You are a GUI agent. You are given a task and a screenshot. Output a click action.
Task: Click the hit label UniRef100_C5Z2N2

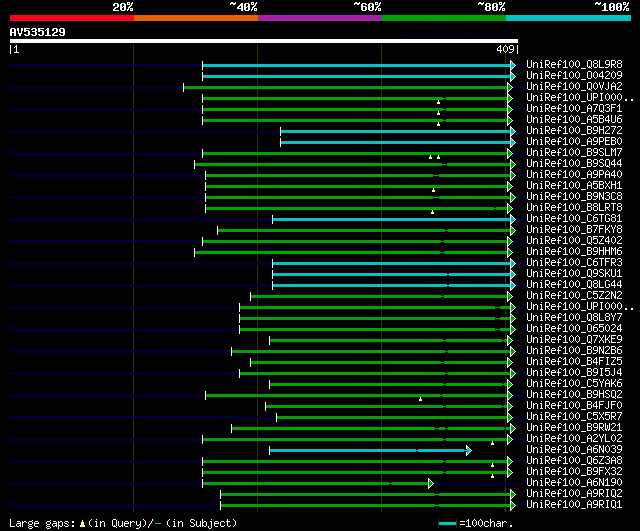[x=574, y=296]
